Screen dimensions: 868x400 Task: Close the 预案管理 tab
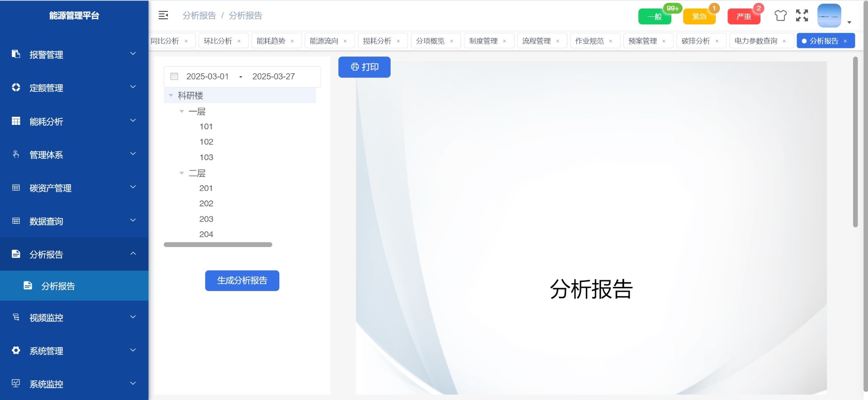pos(664,41)
